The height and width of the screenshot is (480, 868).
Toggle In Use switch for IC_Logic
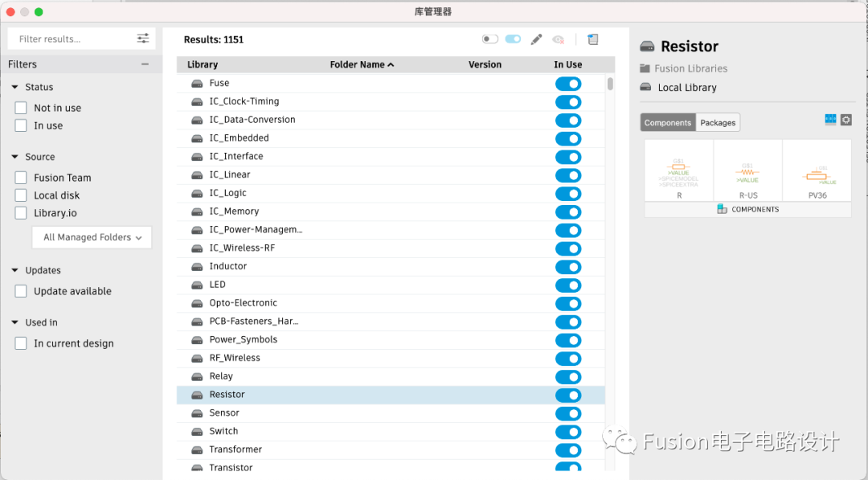coord(568,194)
